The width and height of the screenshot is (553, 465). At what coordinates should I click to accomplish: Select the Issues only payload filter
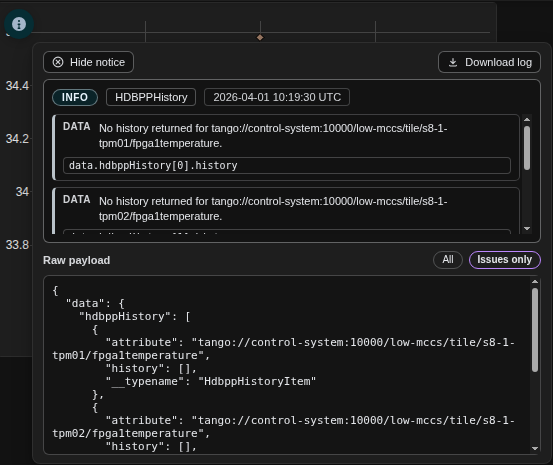[504, 260]
